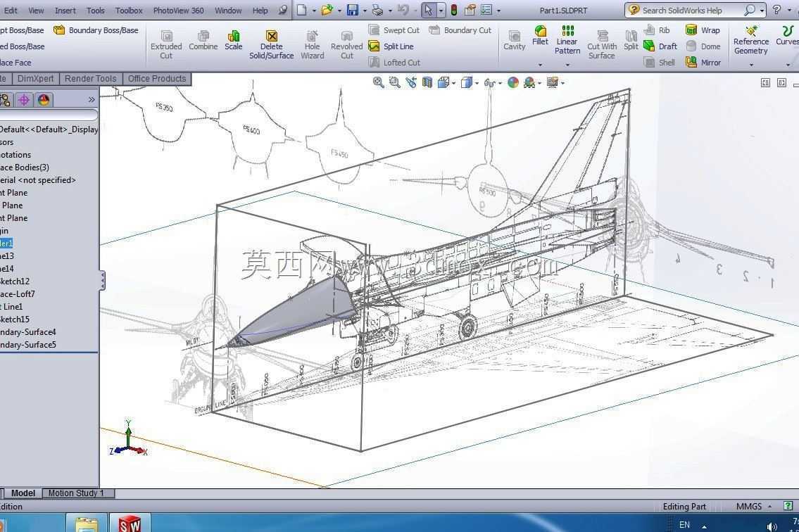Image resolution: width=799 pixels, height=532 pixels.
Task: Select the Rib tool
Action: pyautogui.click(x=657, y=30)
